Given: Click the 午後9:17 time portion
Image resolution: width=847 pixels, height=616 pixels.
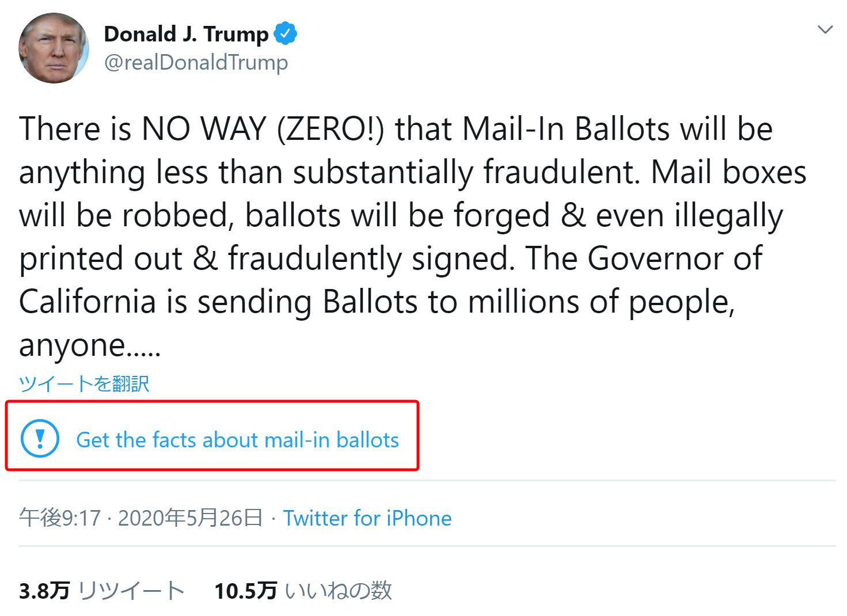Looking at the screenshot, I should 52,518.
